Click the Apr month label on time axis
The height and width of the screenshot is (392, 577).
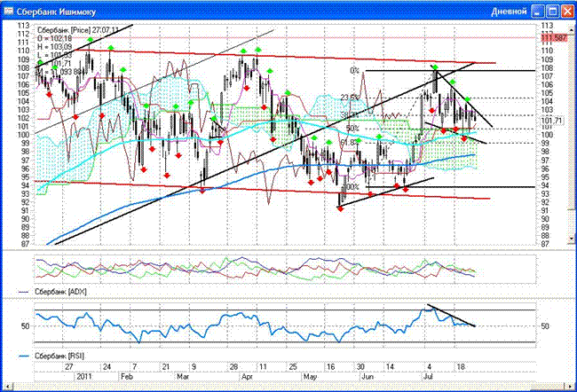pyautogui.click(x=247, y=377)
